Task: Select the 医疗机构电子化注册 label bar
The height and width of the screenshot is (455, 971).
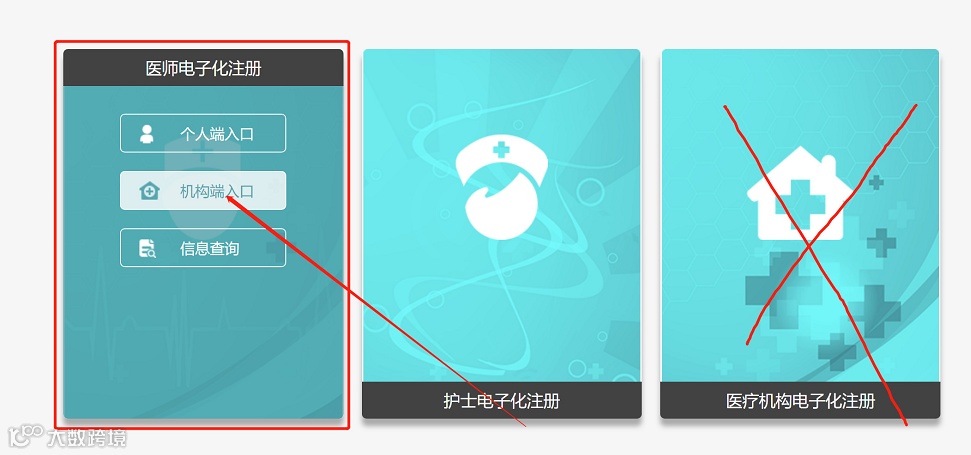Action: point(800,401)
